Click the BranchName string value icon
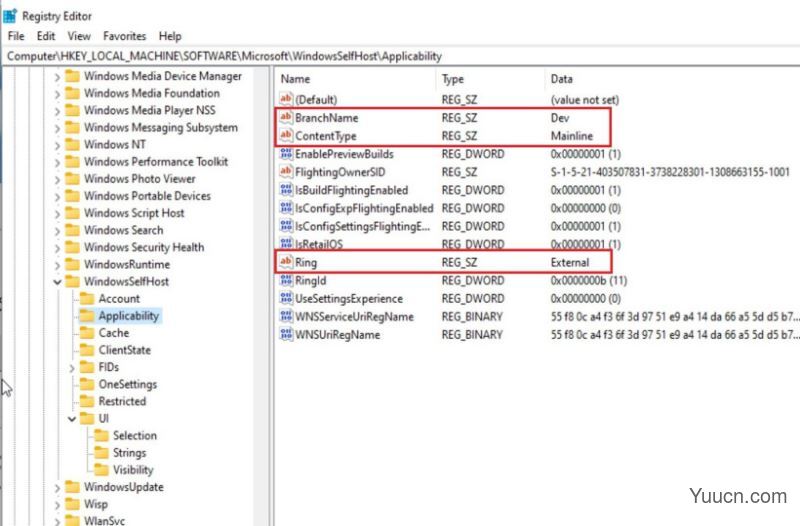Screen dimensions: 800x526 (x=286, y=117)
